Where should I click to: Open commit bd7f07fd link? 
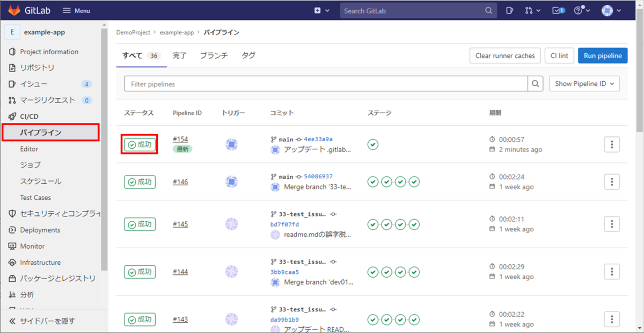(285, 225)
